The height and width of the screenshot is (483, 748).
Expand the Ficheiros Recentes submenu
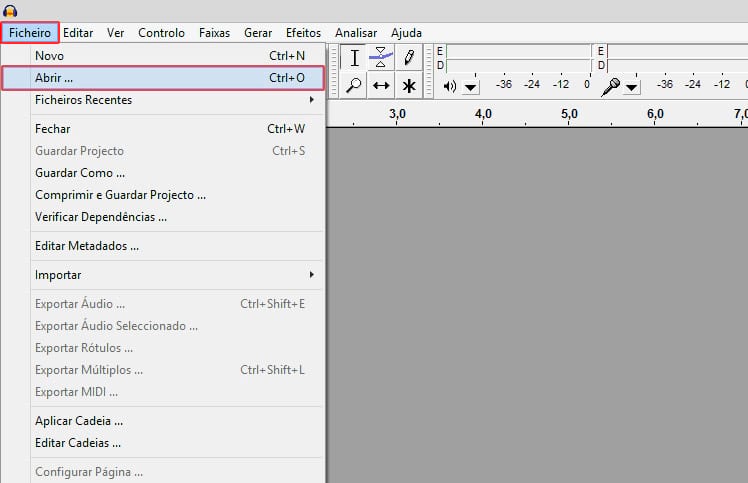pos(177,100)
